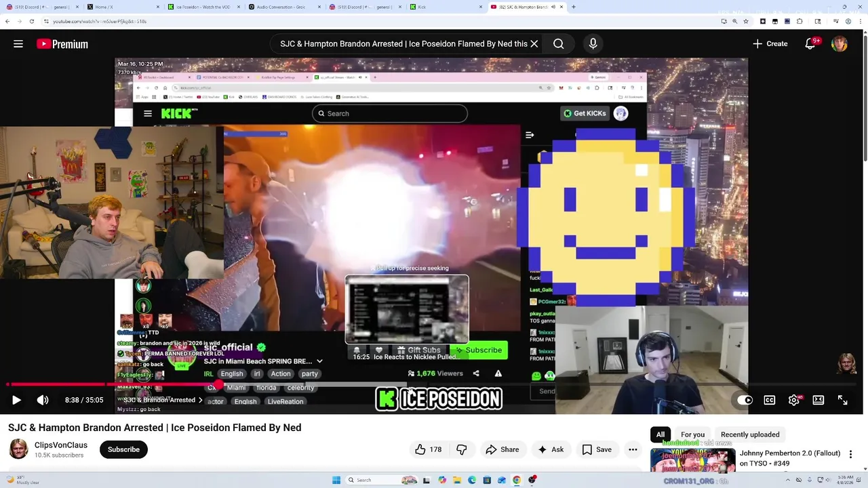
Task: Switch to theater mode
Action: coord(818,400)
